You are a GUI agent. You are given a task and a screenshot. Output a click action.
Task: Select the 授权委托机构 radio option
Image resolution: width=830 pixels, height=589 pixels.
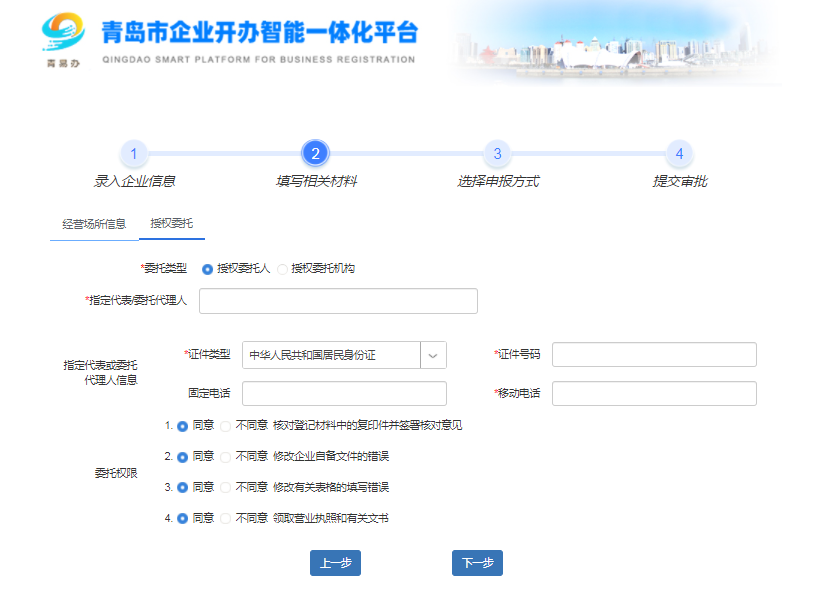283,267
